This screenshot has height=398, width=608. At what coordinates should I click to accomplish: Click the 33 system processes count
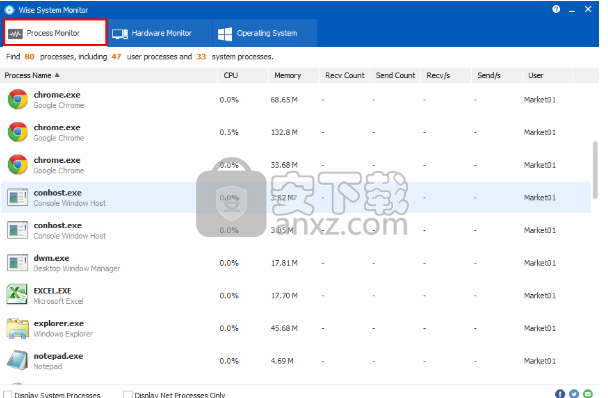tap(201, 57)
